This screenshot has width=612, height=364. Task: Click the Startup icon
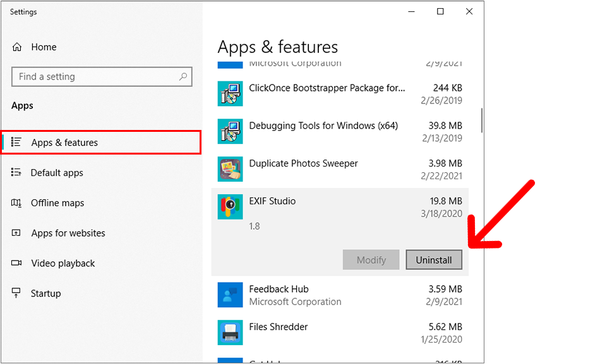click(x=16, y=293)
